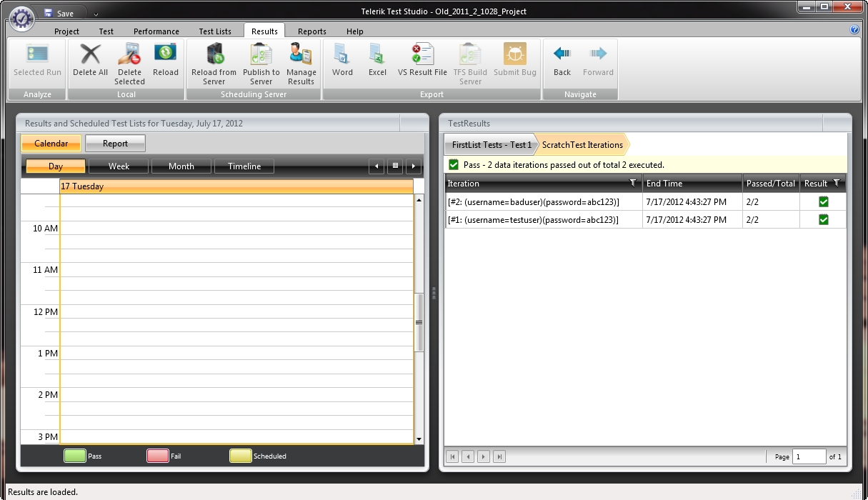
Task: Click the calendar vertical scrollbar thumb
Action: click(419, 322)
